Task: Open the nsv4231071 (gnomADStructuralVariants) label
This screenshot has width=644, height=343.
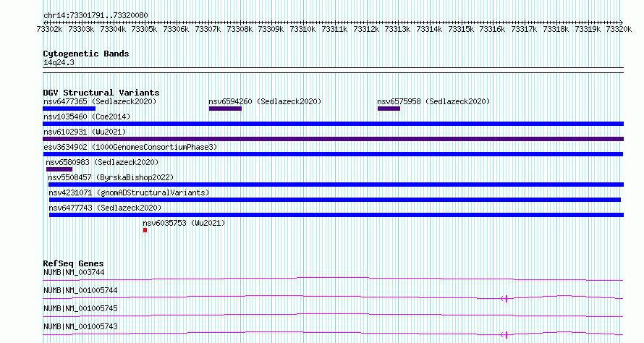Action: tap(129, 192)
